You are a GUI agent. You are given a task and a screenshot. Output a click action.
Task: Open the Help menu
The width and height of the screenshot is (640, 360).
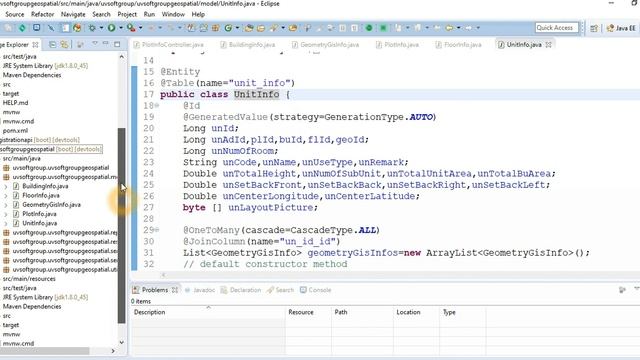click(x=198, y=14)
